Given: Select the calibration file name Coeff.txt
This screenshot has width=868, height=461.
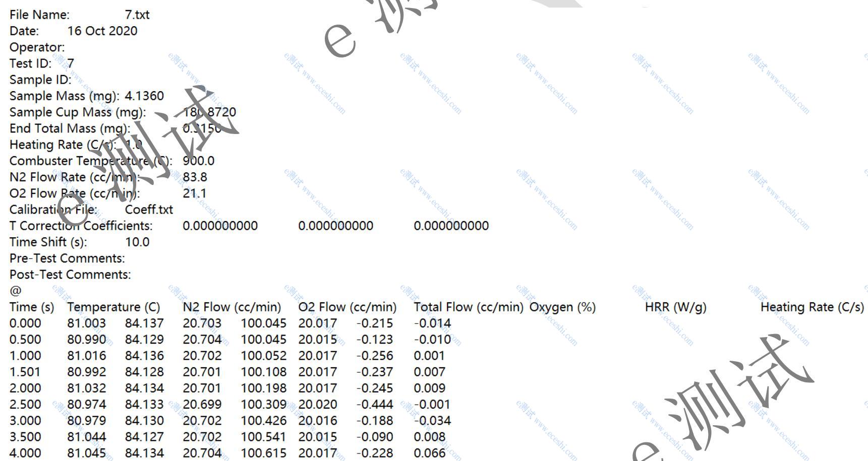Looking at the screenshot, I should (149, 210).
